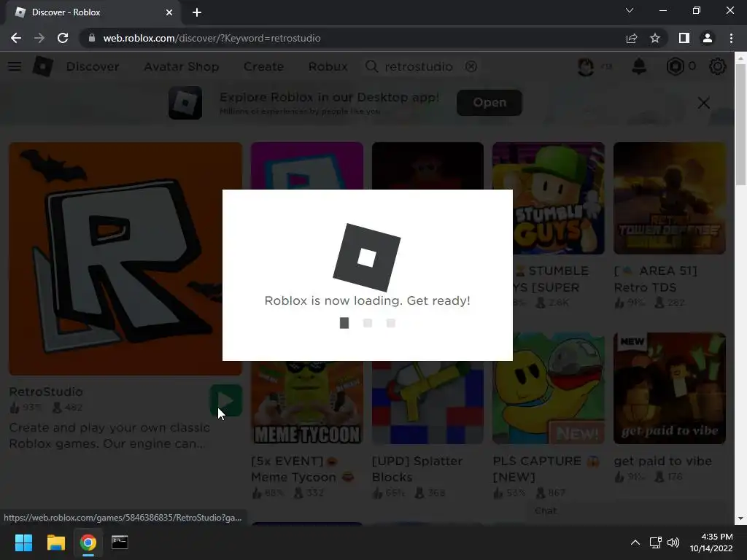Open the tab search dropdown arrow
The image size is (747, 560).
tap(630, 10)
